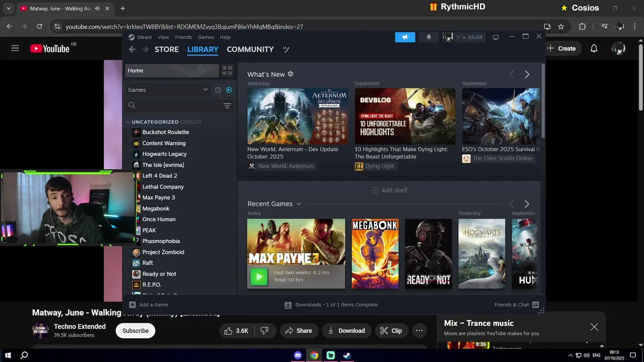Open YouTube more actions ellipsis
This screenshot has height=362, width=644.
(419, 330)
